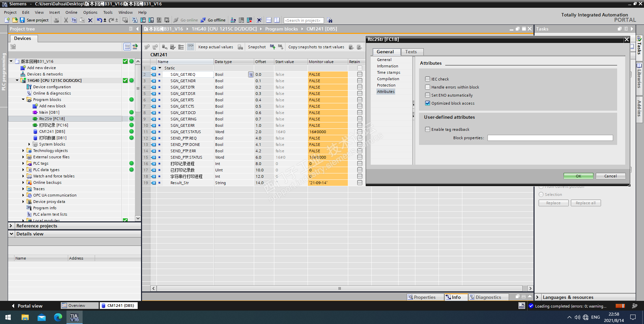Click the Undo arrow in toolbar
644x324 pixels.
click(99, 20)
